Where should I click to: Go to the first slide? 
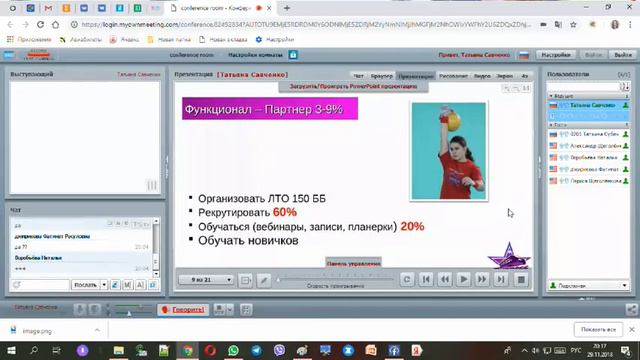coord(426,280)
